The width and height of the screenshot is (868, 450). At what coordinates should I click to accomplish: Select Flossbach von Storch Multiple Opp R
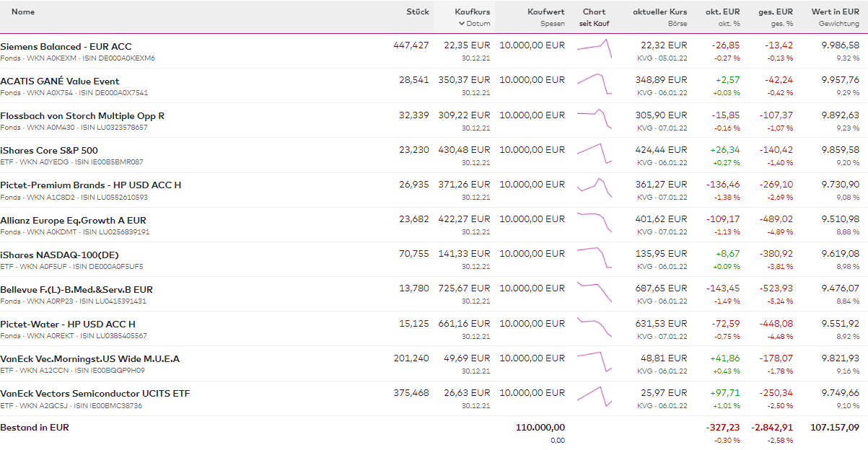82,116
